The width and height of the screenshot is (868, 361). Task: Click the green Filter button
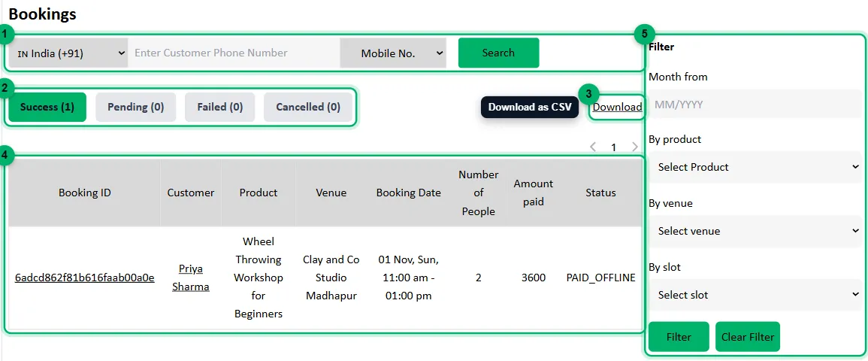point(679,337)
